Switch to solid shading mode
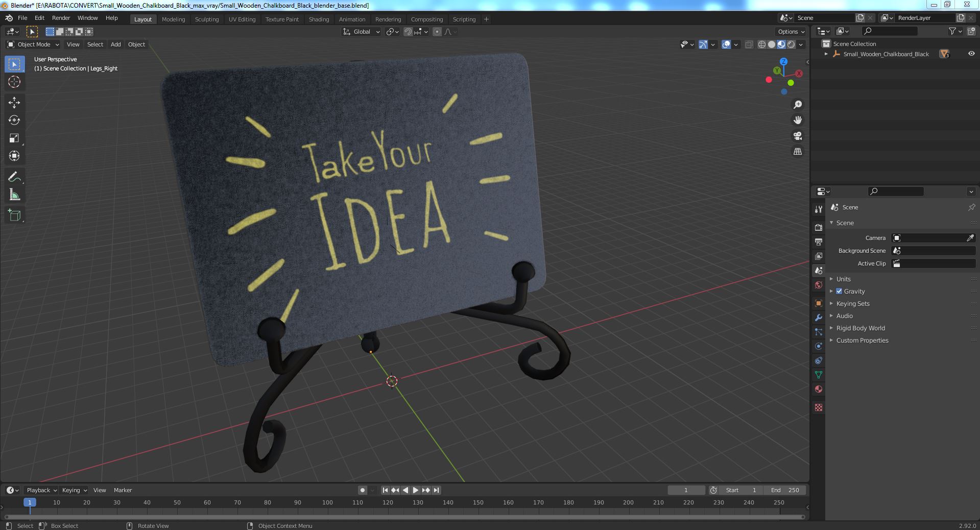The image size is (980, 530). coord(772,44)
